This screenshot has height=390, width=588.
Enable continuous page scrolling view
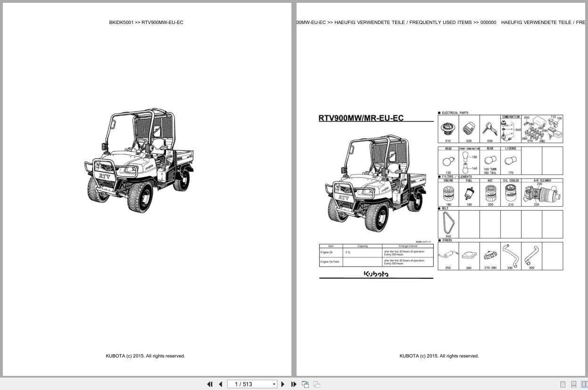coord(573,384)
